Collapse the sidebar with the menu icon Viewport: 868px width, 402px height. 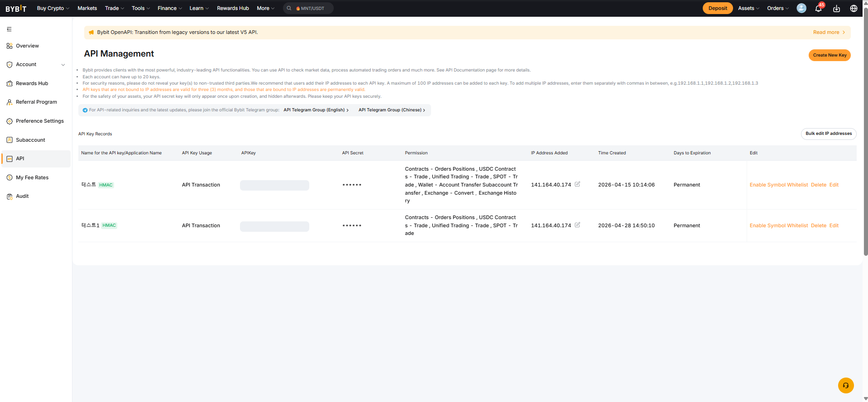click(x=9, y=29)
